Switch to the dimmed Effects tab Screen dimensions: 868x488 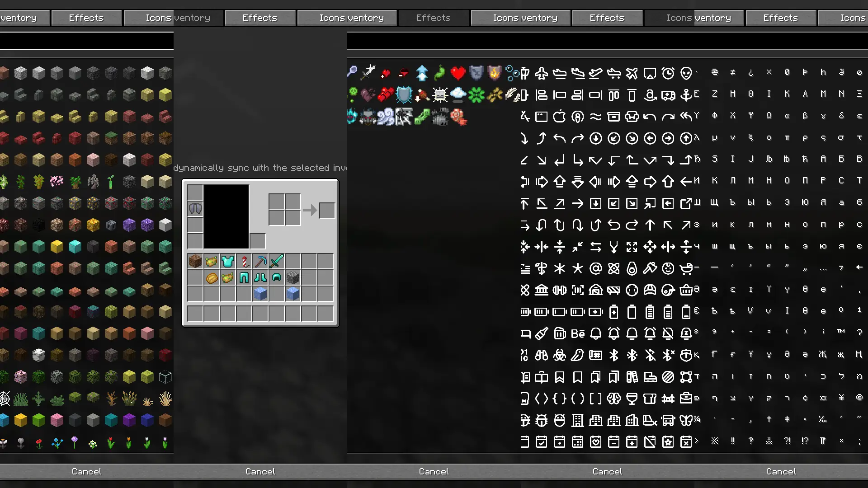(x=434, y=18)
